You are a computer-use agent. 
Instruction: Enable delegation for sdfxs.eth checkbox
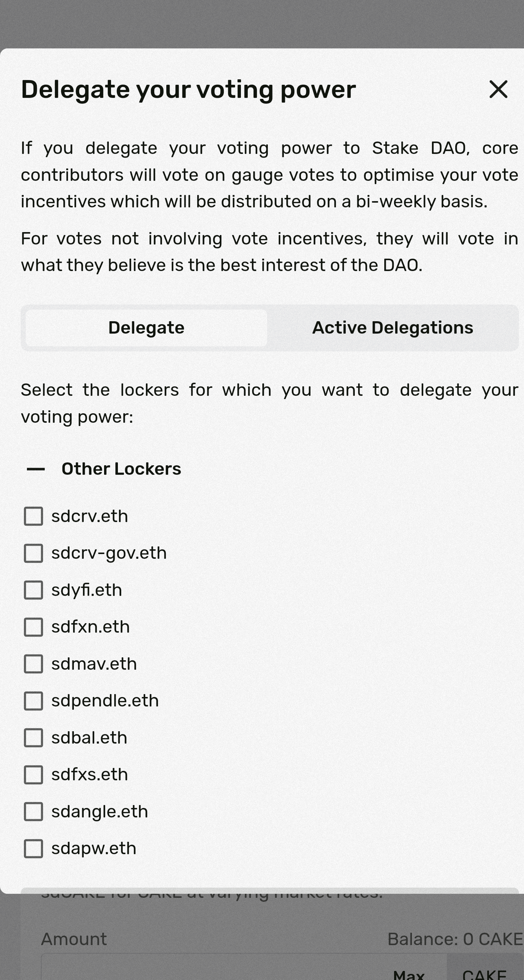point(33,774)
